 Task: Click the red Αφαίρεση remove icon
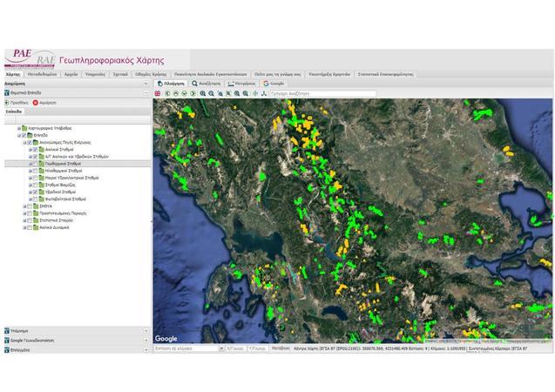[x=36, y=102]
